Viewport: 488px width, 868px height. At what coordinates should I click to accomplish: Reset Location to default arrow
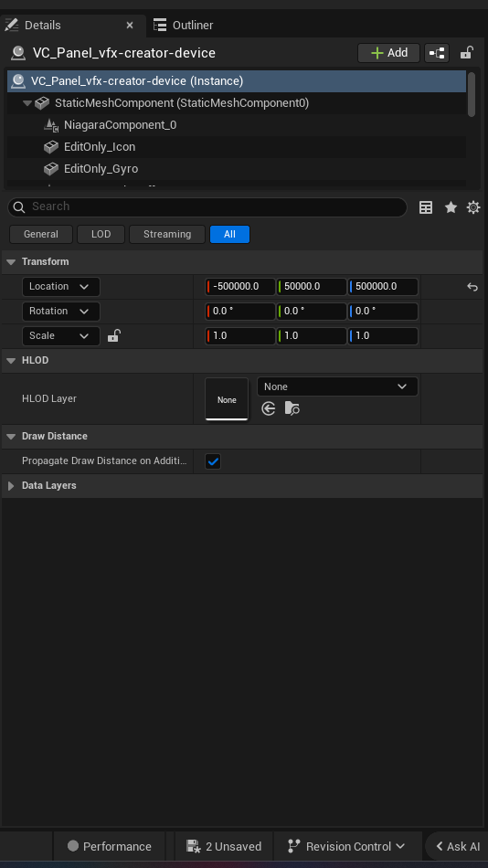[472, 287]
